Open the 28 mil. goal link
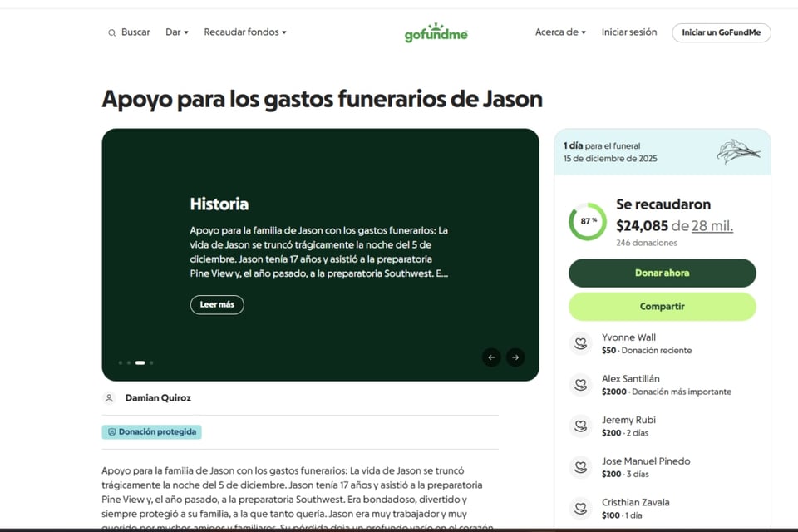 pos(712,225)
